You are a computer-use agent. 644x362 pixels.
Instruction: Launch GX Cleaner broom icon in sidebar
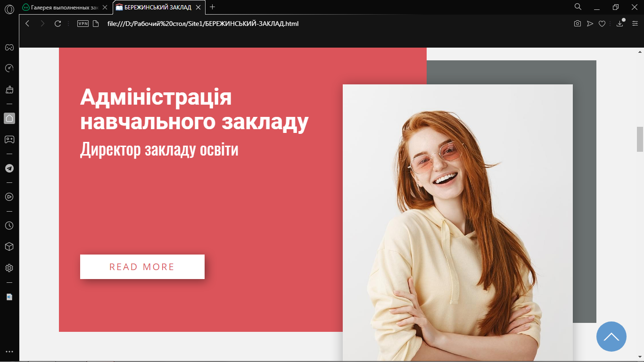coord(9,89)
